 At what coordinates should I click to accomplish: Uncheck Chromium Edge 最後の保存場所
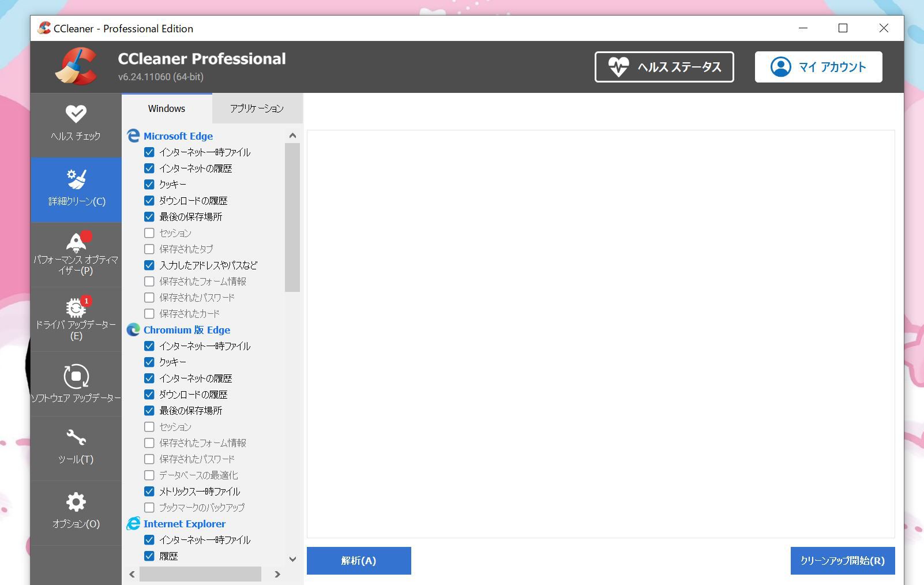pyautogui.click(x=149, y=411)
